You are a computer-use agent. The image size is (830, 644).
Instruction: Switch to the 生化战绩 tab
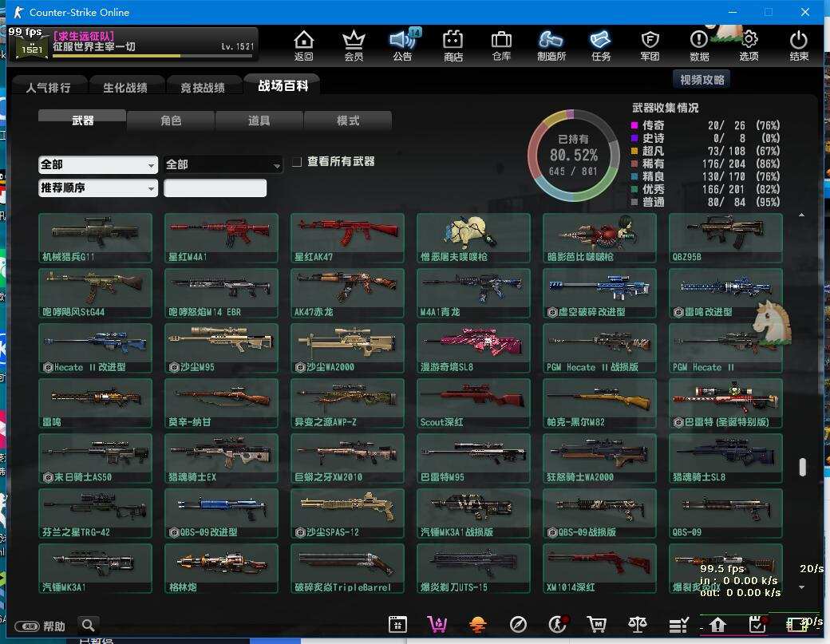tap(125, 87)
